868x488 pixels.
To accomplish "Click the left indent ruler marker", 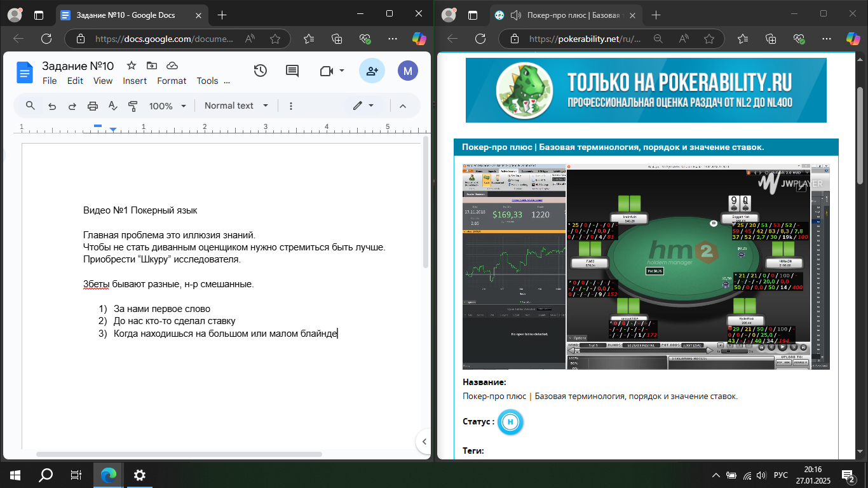I will click(x=113, y=130).
